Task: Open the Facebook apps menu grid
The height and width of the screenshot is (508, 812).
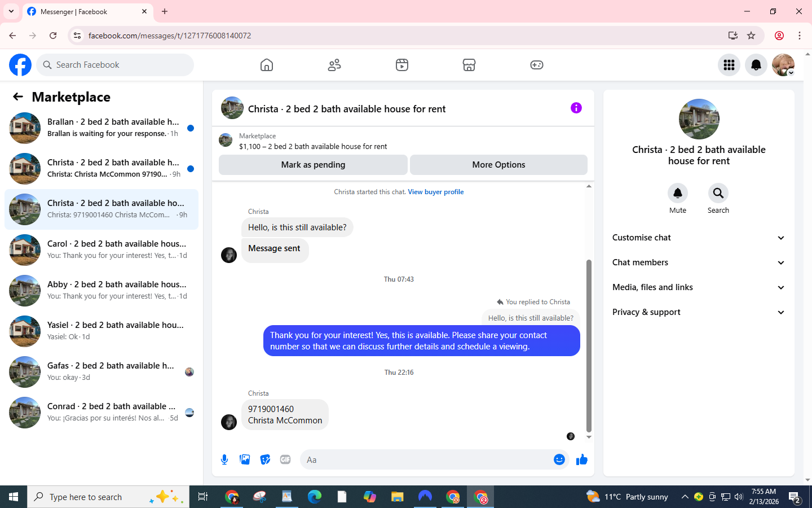Action: click(729, 65)
